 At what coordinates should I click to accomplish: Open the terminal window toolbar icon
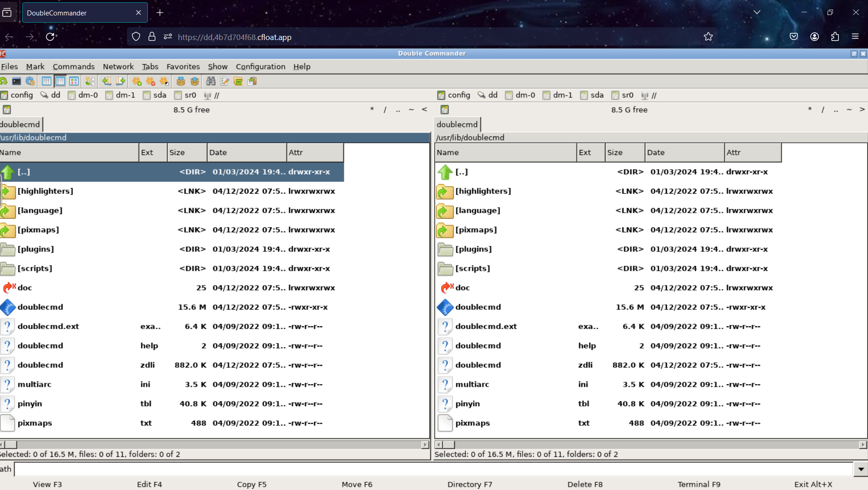tap(16, 81)
